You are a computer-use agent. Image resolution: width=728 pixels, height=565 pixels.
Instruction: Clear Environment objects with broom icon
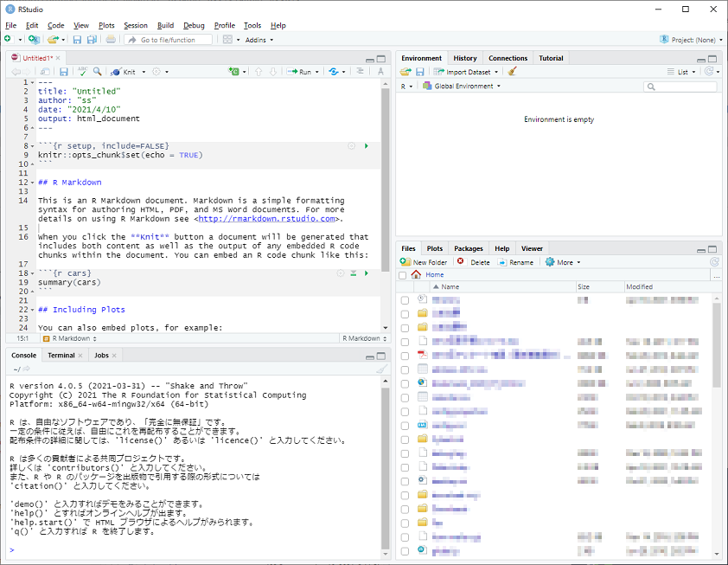512,72
